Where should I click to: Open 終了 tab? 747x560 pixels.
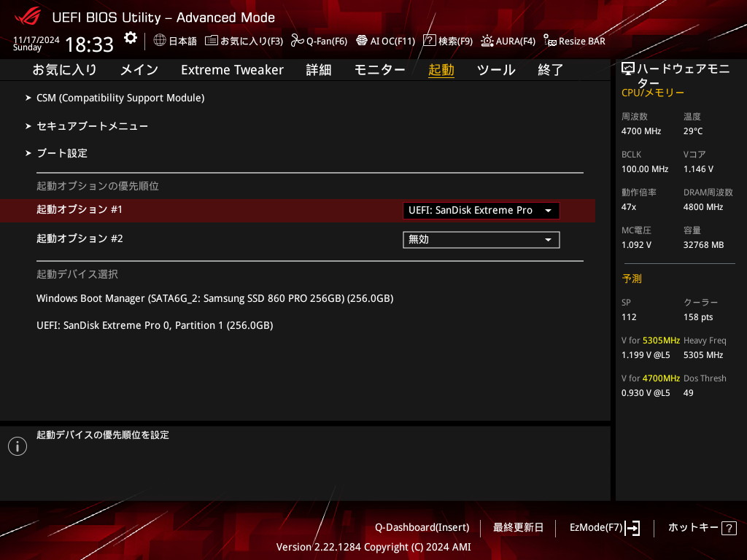551,69
